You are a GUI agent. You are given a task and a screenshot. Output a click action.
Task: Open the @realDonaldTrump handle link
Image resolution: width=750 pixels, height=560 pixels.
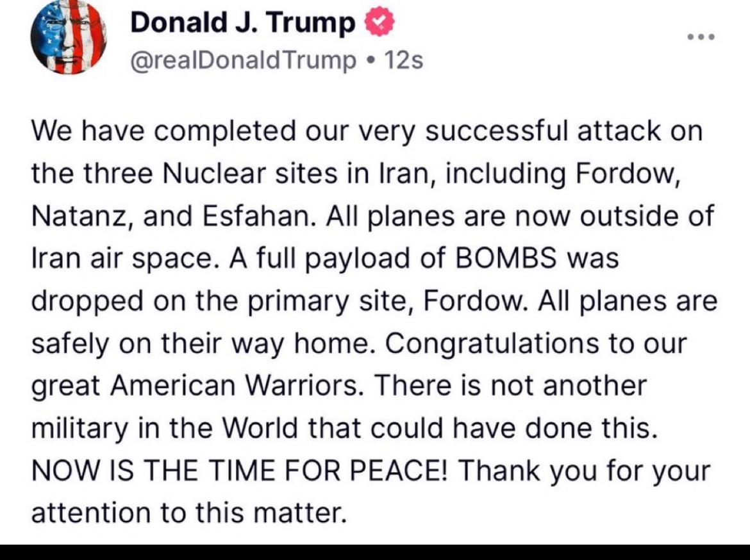(x=244, y=60)
